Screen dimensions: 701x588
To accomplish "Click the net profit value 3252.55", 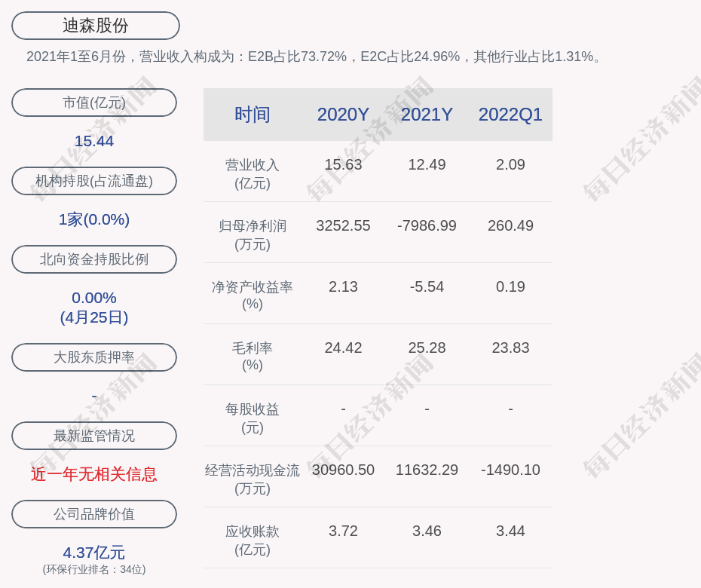I will tap(344, 226).
